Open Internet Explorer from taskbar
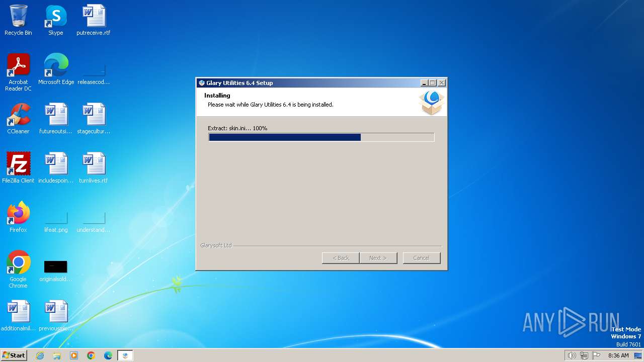The height and width of the screenshot is (362, 644). (40, 355)
